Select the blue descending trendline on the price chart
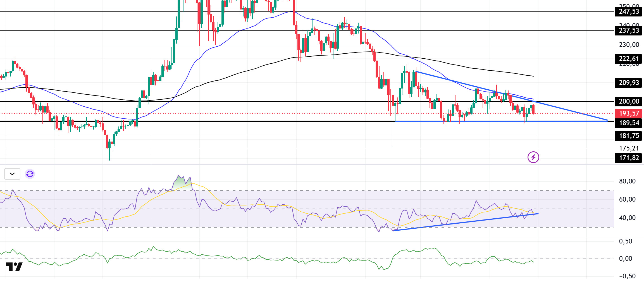This screenshot has height=282, width=644. coord(512,96)
